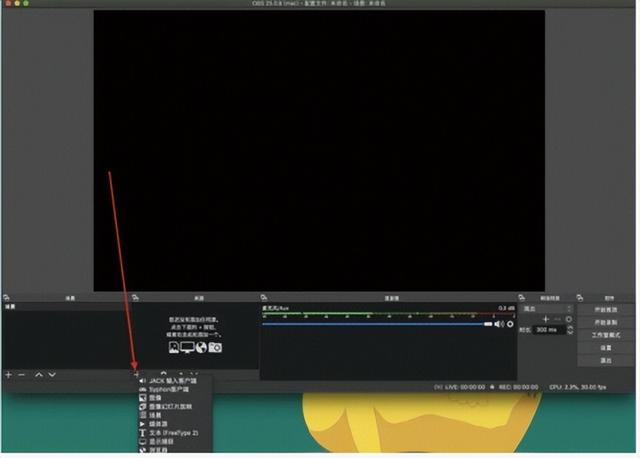Click the add scene plus icon

click(x=8, y=374)
